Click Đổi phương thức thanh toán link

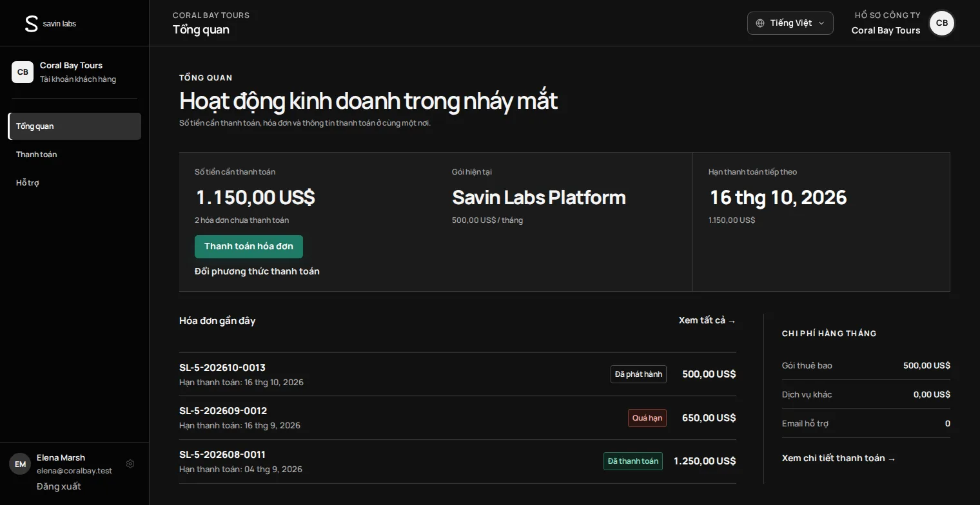coord(257,271)
